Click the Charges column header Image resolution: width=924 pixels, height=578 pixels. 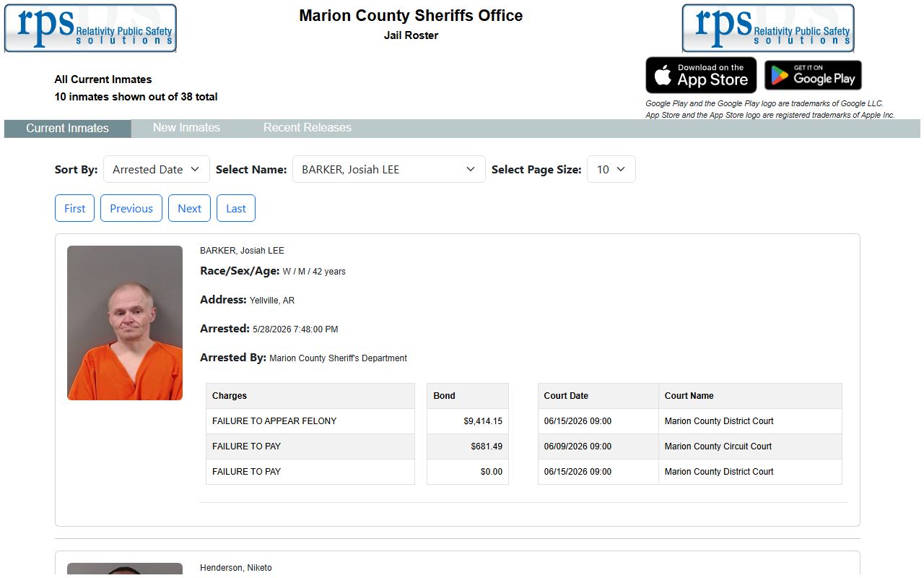[x=310, y=396]
